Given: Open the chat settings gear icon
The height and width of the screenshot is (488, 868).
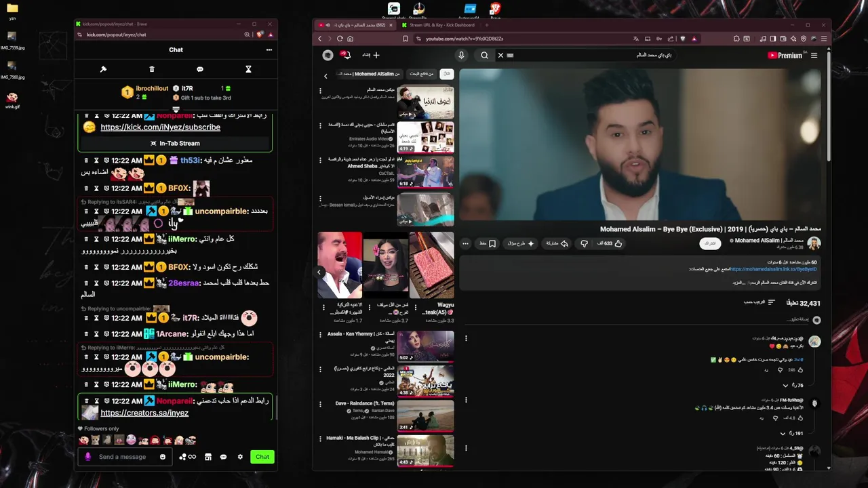Looking at the screenshot, I should [x=240, y=457].
